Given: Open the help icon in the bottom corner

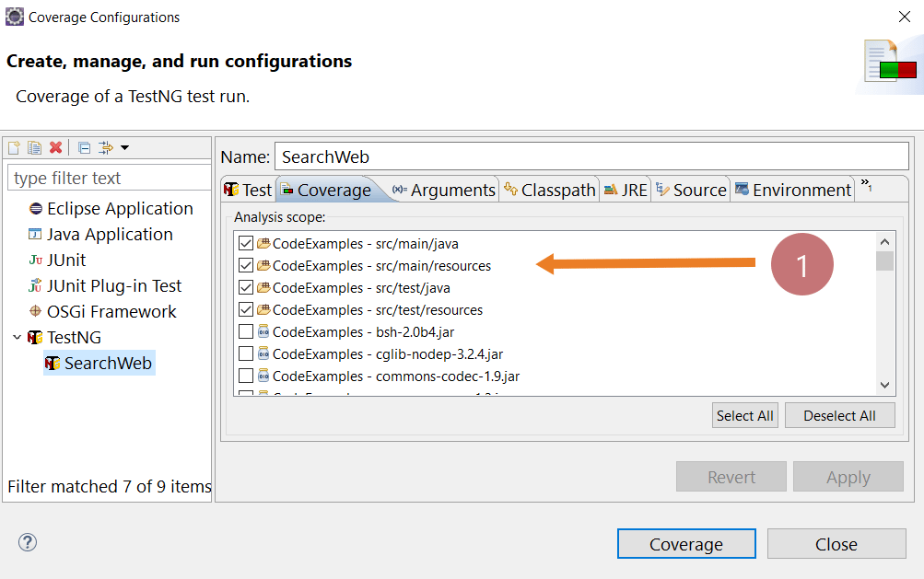Looking at the screenshot, I should 28,543.
